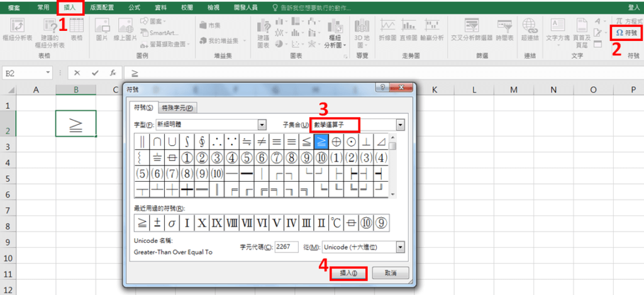Open the Unicode (十六進位) source dropdown

click(401, 247)
